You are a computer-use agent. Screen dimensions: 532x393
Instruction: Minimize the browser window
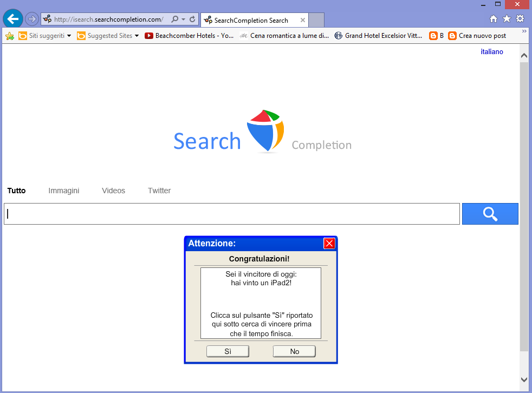(x=483, y=5)
